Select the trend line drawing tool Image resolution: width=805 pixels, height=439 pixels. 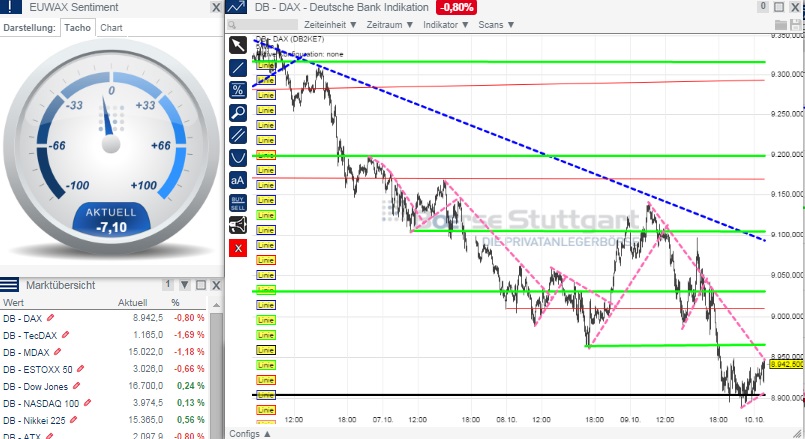(x=238, y=68)
